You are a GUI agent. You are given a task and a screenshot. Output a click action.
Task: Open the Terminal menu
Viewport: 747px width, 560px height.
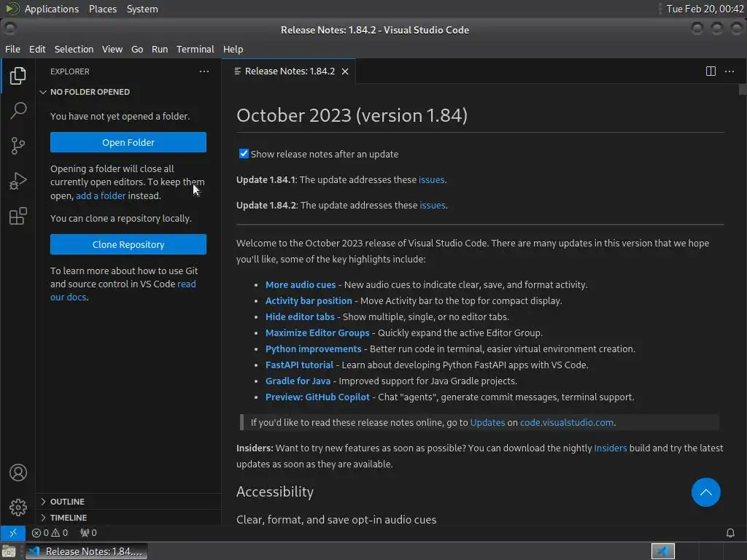(195, 49)
